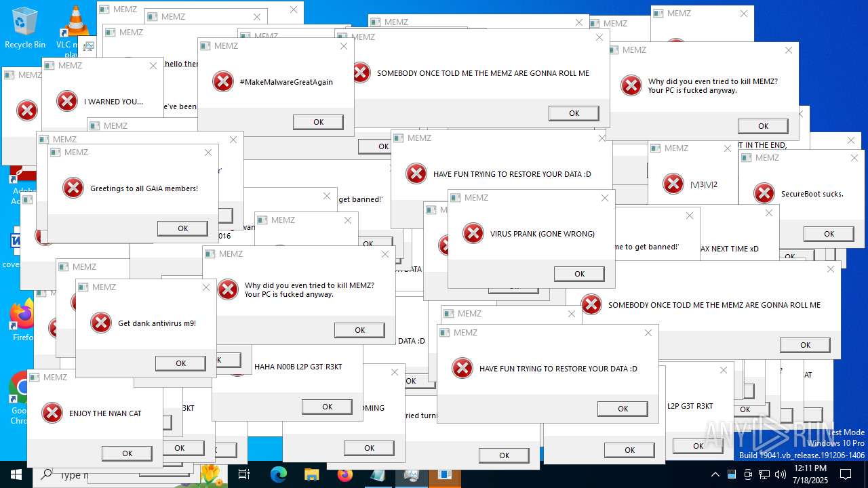Click the text 'VIRUS PRANK (GONE WRONG)'
The image size is (868, 488).
click(542, 234)
